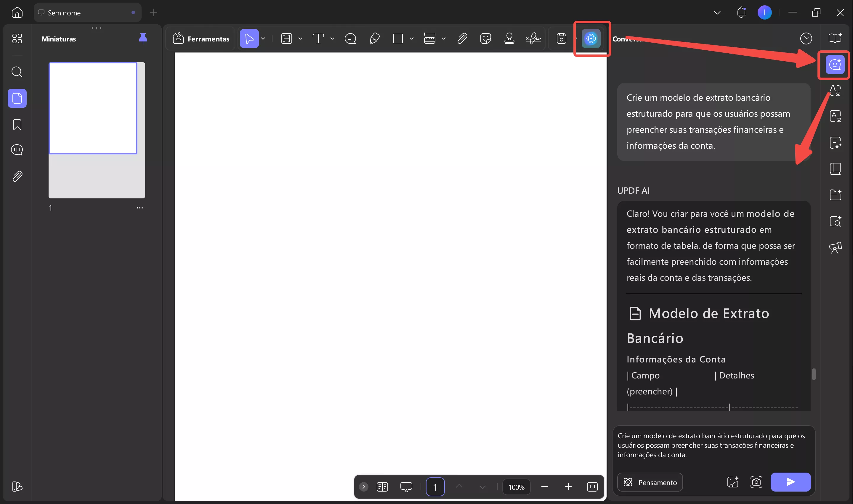
Task: Click the sticker tool icon
Action: (x=485, y=39)
